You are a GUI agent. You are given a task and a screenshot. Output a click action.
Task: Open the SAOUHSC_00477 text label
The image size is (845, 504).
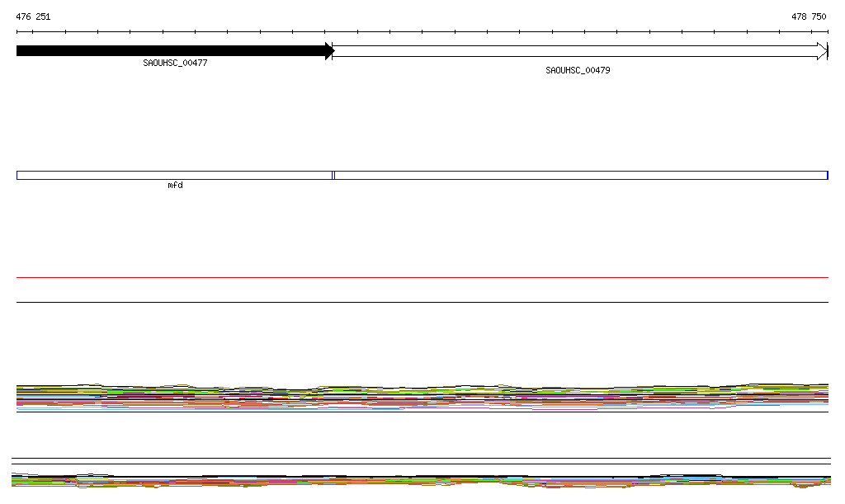coord(175,63)
